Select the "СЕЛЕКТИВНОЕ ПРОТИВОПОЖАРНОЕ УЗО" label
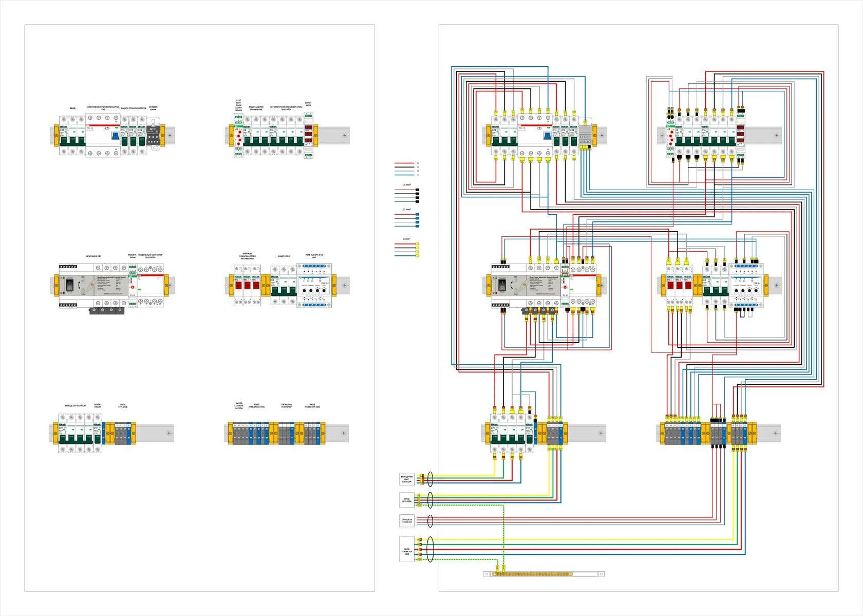 [x=103, y=108]
